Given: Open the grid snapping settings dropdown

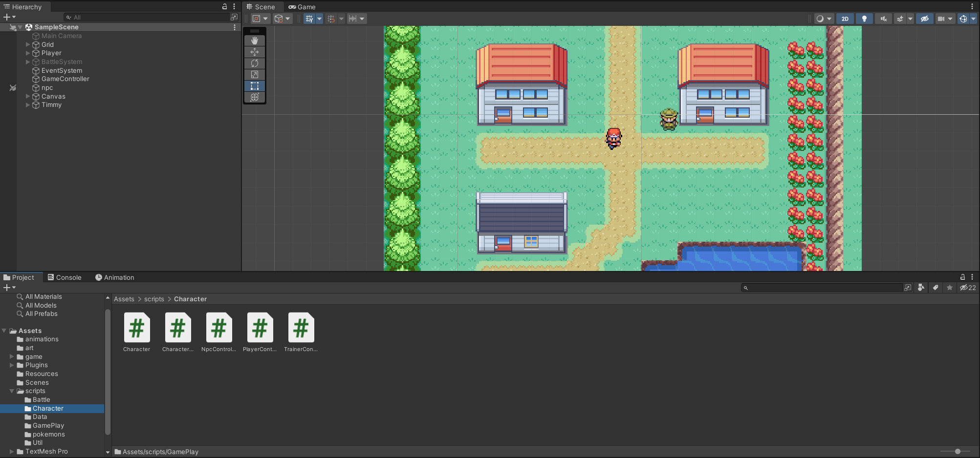Looking at the screenshot, I should [341, 19].
